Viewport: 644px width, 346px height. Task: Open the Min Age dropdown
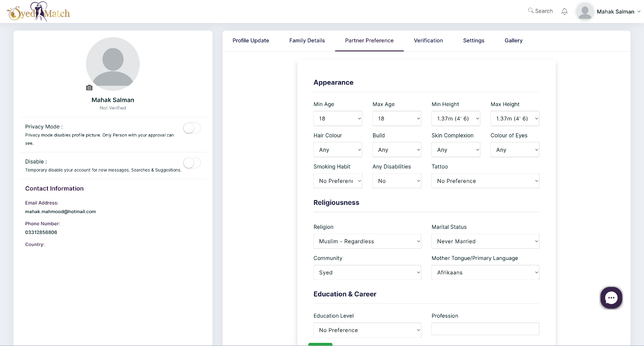tap(338, 118)
